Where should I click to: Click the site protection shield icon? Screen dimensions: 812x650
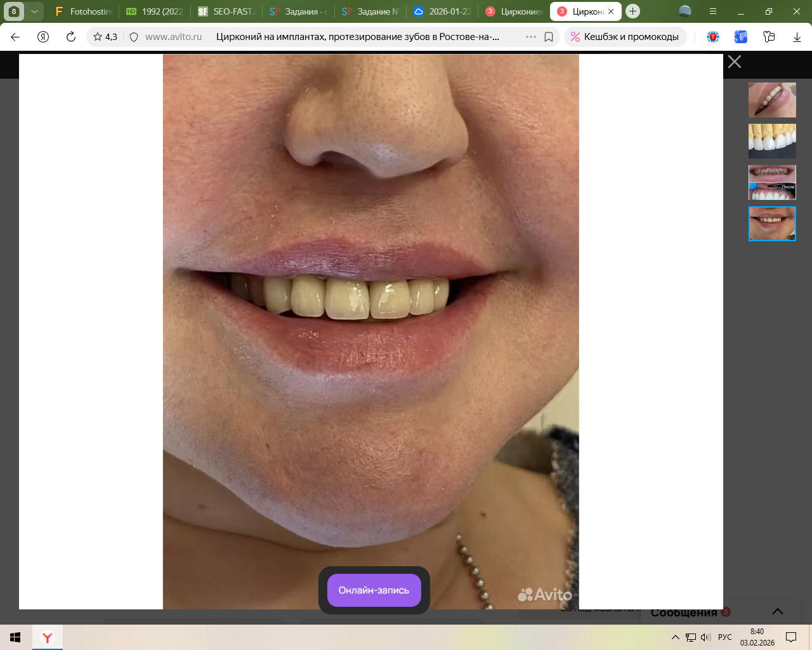coord(134,37)
